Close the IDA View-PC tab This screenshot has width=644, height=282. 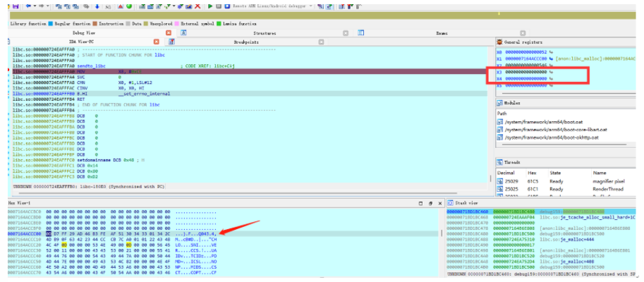point(156,42)
